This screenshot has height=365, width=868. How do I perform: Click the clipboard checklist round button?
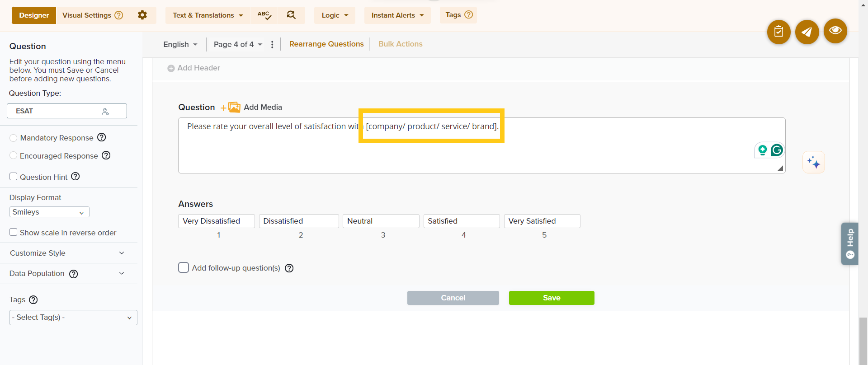[x=778, y=32]
